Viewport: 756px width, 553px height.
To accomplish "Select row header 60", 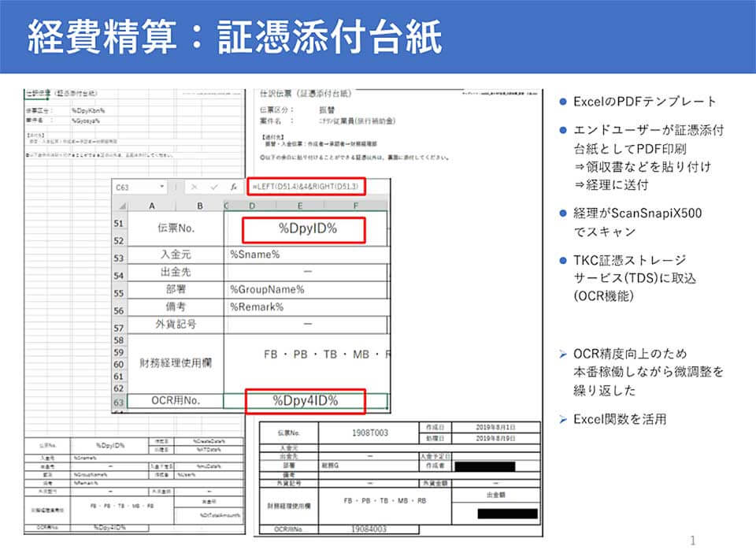I will click(x=119, y=364).
